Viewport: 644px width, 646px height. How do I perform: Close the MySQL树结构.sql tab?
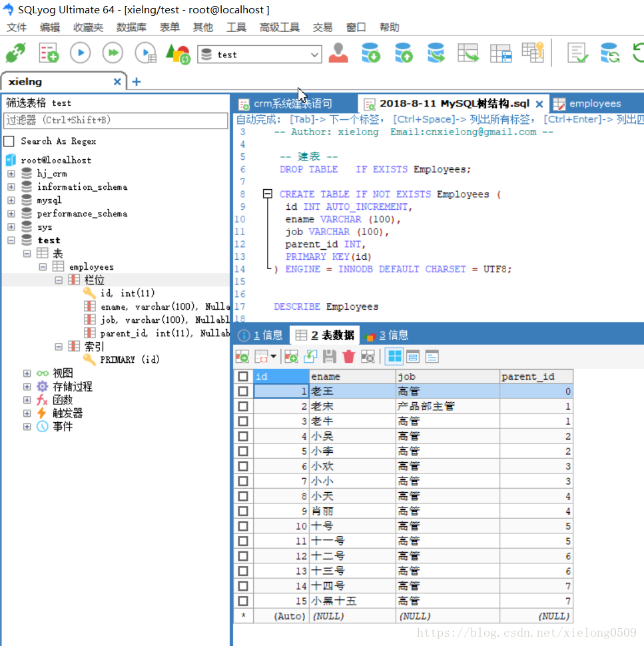(539, 104)
